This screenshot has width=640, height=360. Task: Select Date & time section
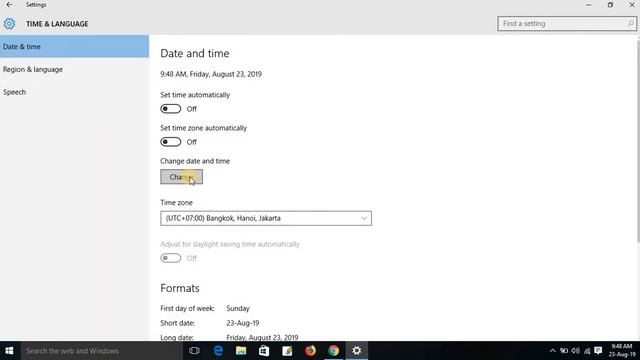[74, 47]
